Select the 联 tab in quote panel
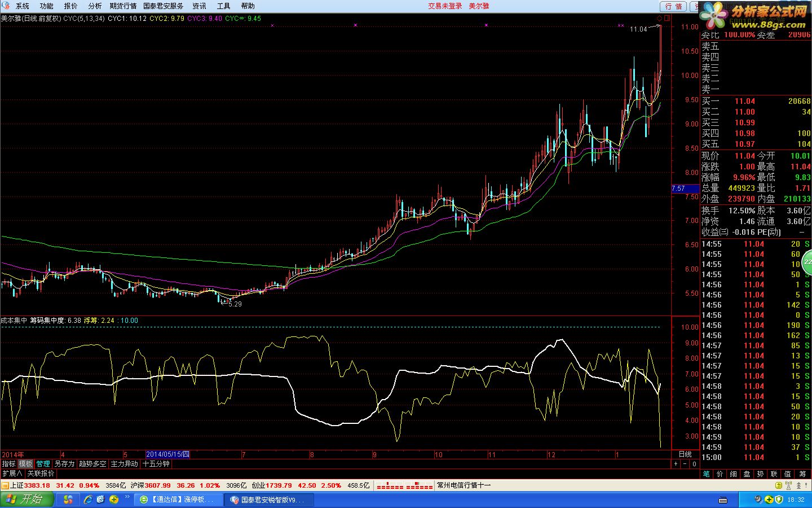 774,474
